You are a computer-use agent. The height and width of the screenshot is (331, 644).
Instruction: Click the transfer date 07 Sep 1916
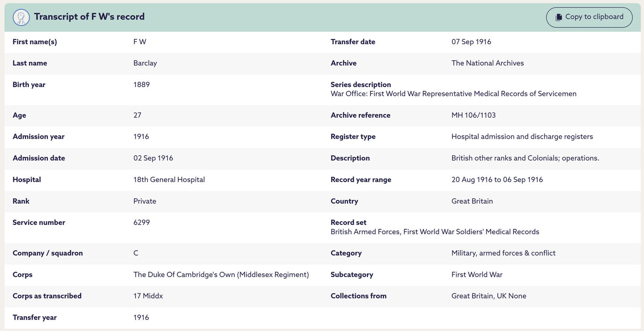pyautogui.click(x=471, y=42)
